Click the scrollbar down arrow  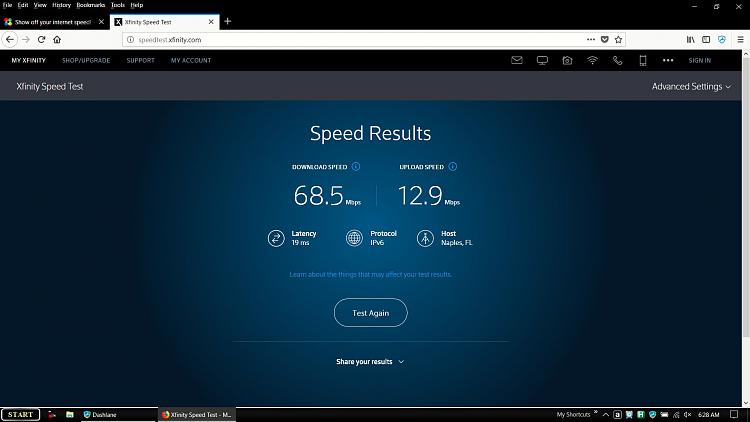tap(746, 403)
